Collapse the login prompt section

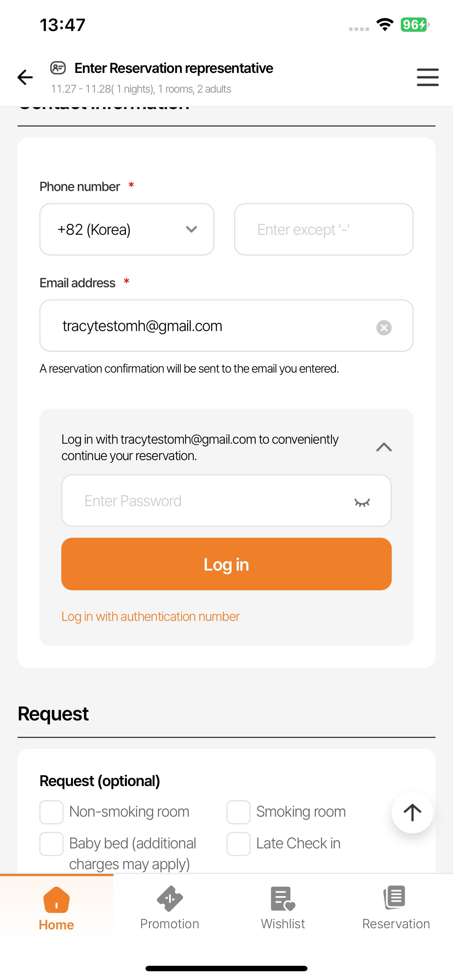point(384,447)
